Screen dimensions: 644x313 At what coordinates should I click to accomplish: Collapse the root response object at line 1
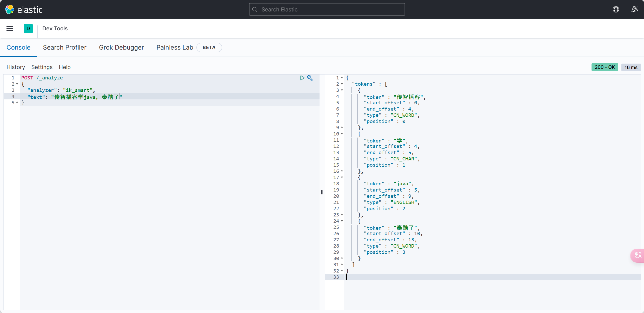(342, 78)
